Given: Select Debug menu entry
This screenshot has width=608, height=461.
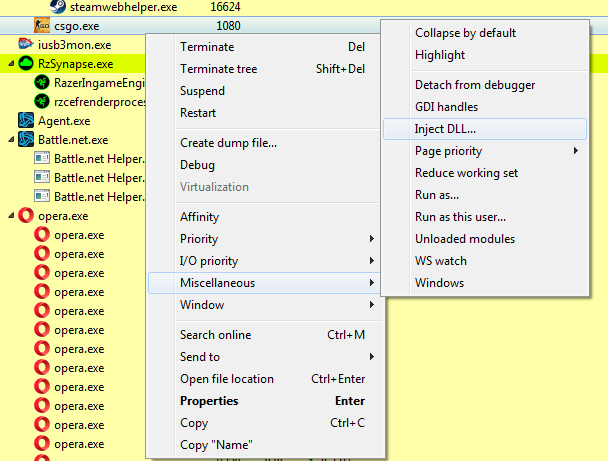Looking at the screenshot, I should (x=264, y=165).
